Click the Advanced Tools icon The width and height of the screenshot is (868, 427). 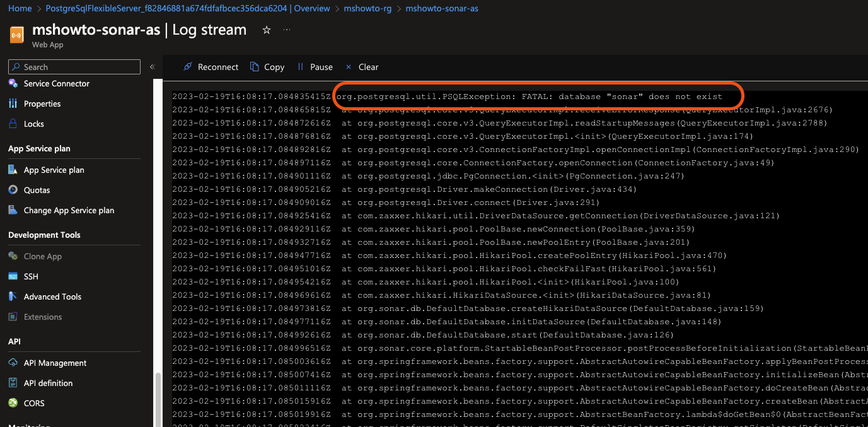(x=13, y=296)
